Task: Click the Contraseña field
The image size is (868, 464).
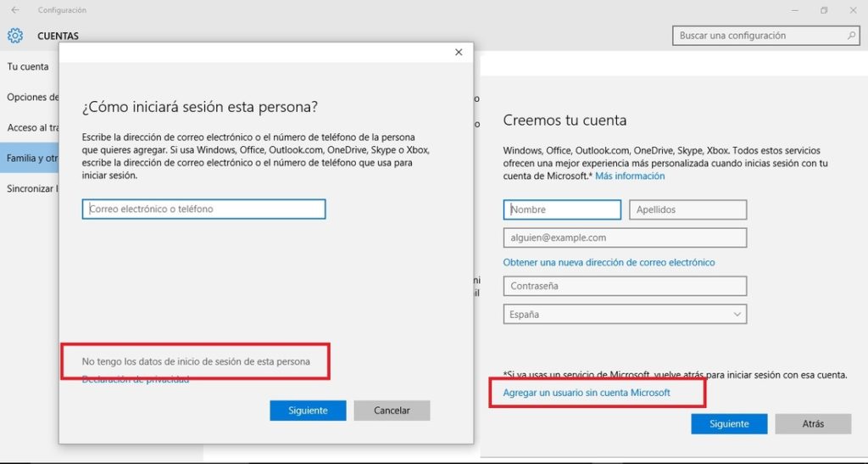Action: pos(625,286)
